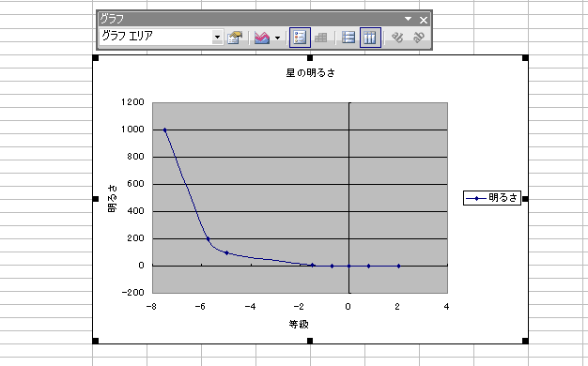Open the toolbar options arrow on グラフ title
The height and width of the screenshot is (366, 588).
408,19
